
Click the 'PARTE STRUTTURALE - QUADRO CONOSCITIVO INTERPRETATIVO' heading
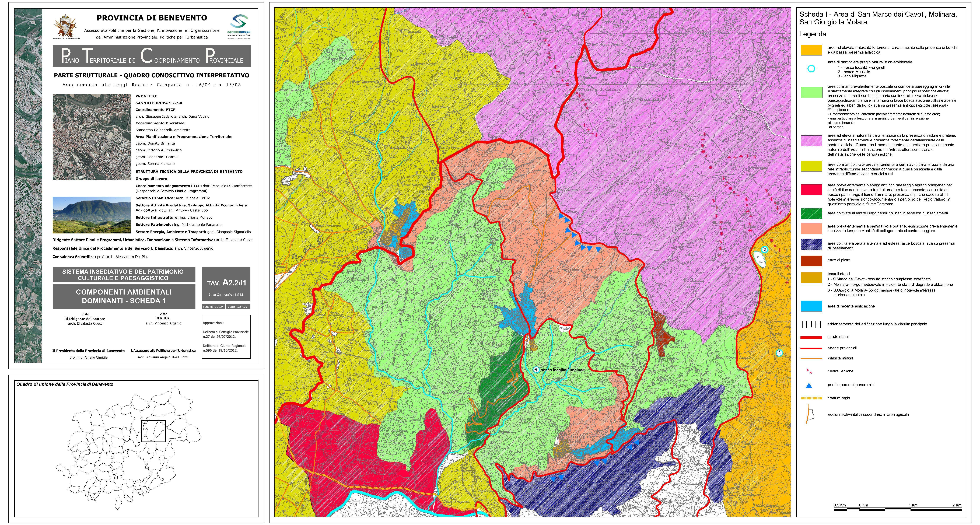[x=151, y=75]
